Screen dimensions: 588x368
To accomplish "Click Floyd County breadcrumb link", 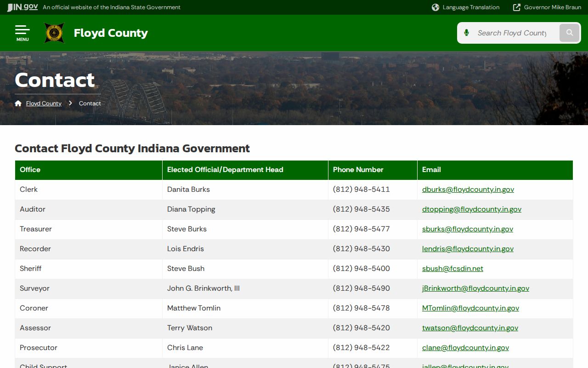I will pos(44,103).
